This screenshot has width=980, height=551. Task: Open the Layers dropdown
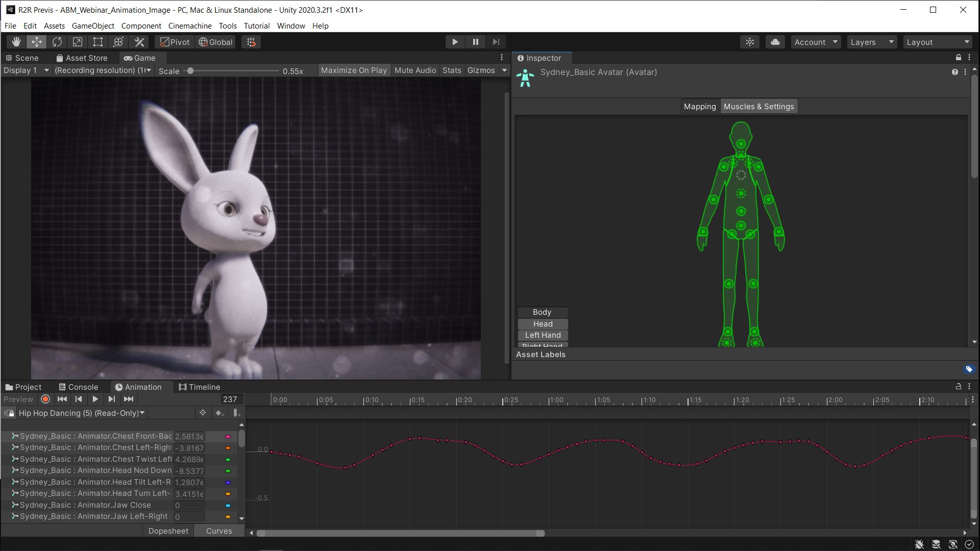click(x=871, y=42)
